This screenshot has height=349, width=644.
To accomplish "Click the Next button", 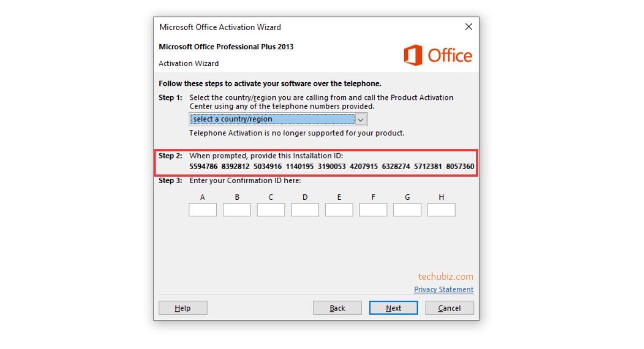I will tap(393, 308).
